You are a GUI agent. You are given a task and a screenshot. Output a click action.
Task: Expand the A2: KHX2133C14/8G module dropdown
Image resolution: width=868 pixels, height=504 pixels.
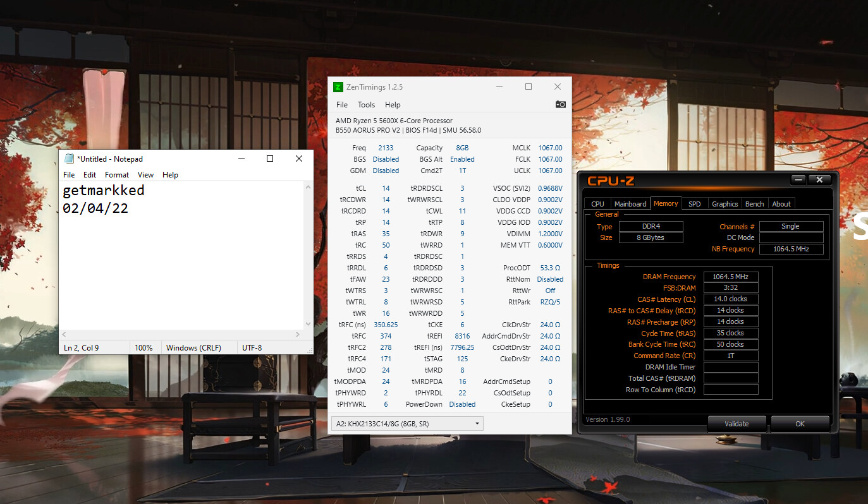(x=477, y=424)
